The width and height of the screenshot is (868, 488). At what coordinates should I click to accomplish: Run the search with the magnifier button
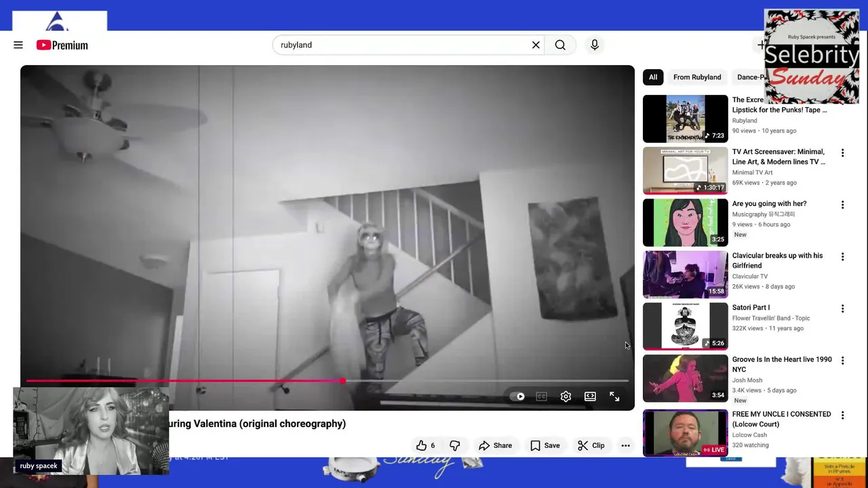tap(560, 45)
